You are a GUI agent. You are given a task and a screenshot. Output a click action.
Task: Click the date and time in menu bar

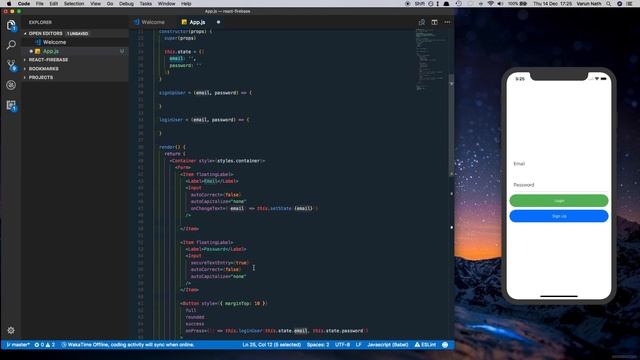tap(552, 3)
